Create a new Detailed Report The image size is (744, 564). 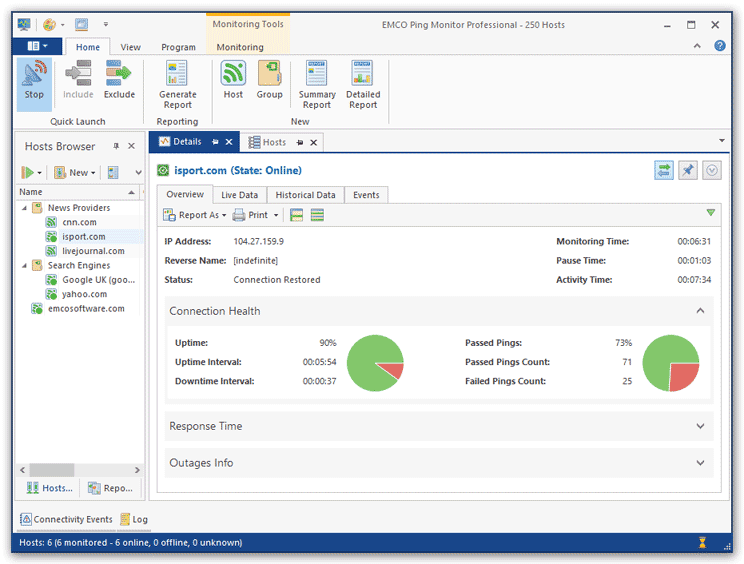363,84
